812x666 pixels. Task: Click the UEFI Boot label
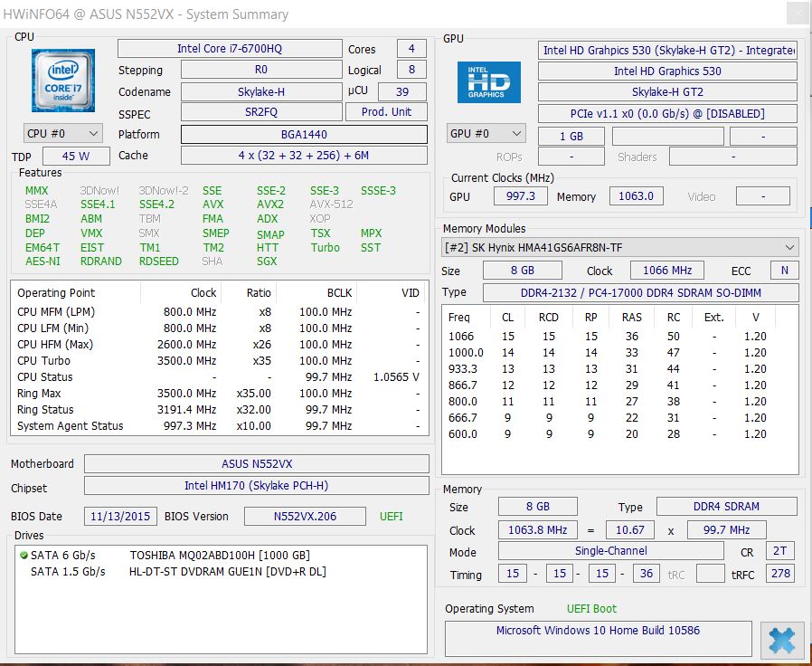coord(592,608)
